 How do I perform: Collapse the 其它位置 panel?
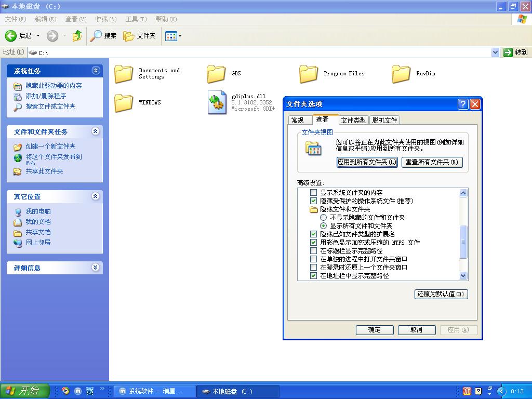[96, 196]
